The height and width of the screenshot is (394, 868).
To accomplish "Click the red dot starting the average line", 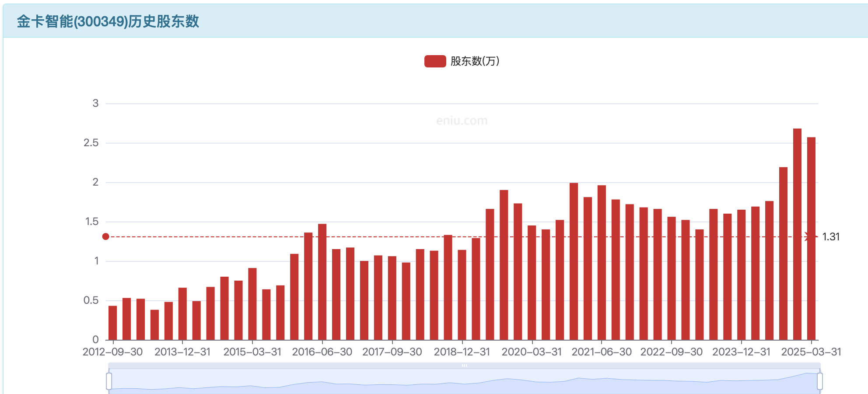I will (105, 237).
